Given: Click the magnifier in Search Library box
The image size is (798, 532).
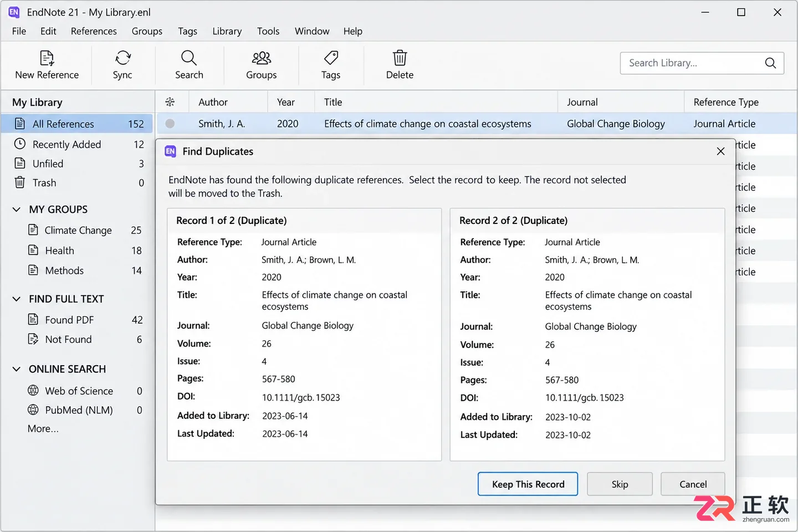Looking at the screenshot, I should point(770,63).
